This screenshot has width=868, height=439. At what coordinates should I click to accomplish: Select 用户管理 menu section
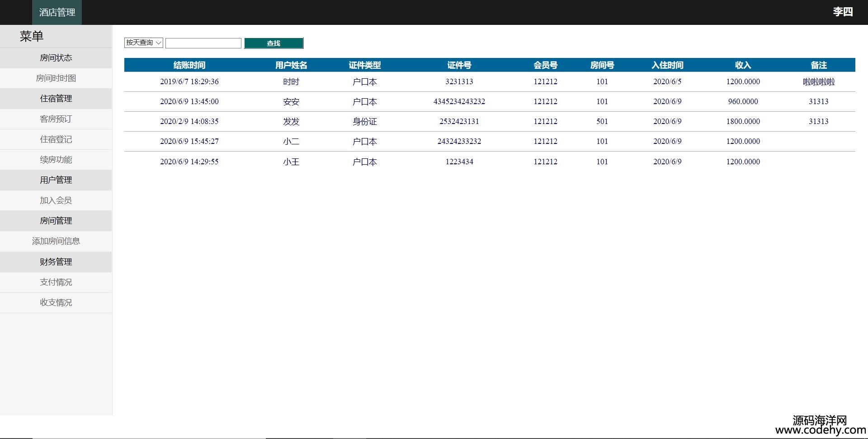pyautogui.click(x=56, y=180)
